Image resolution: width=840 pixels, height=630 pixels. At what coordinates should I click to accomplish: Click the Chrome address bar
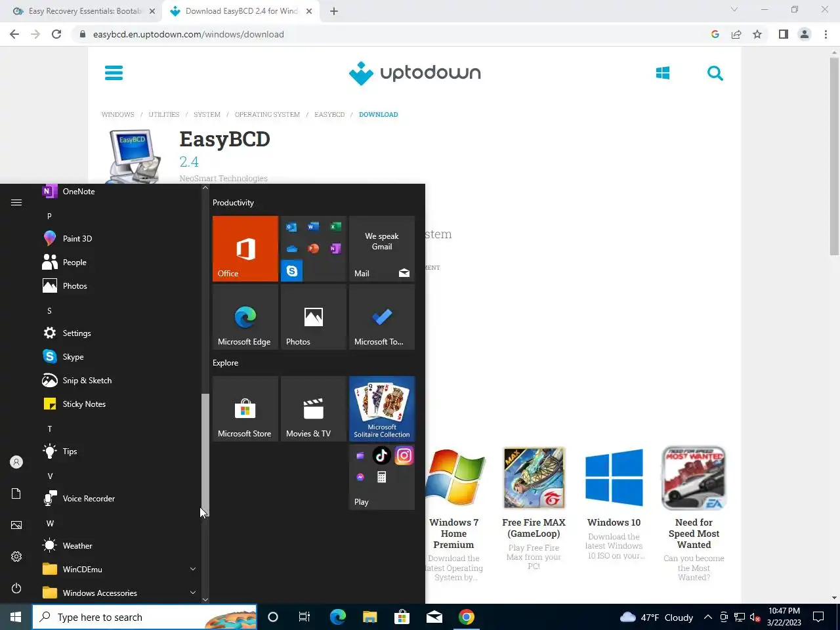[x=394, y=34]
